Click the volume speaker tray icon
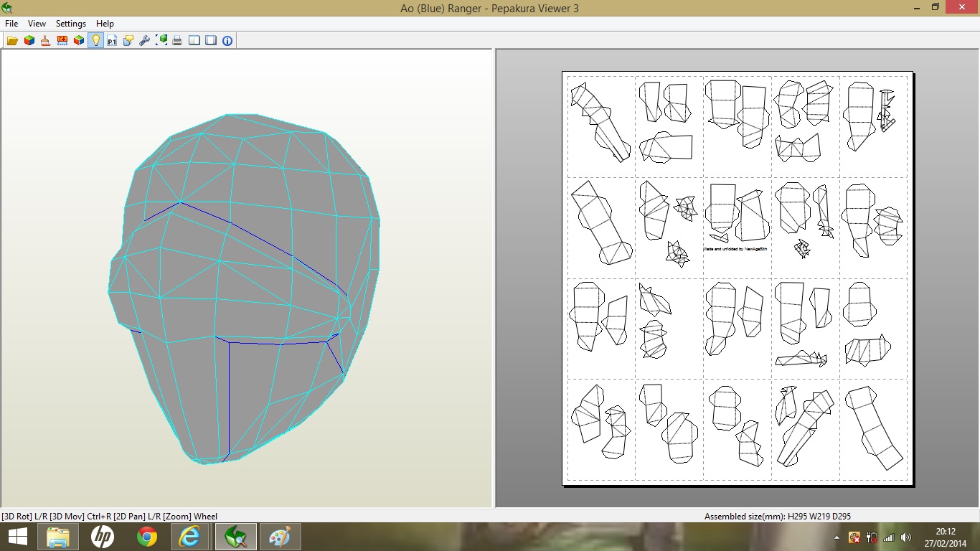Image resolution: width=980 pixels, height=551 pixels. pos(906,537)
